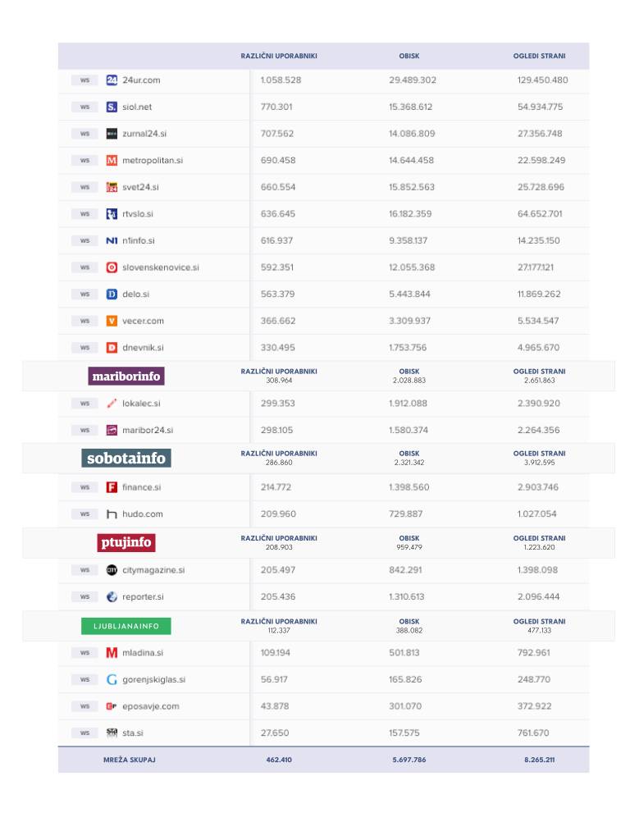Click the rtvslo.si logo icon

pyautogui.click(x=112, y=214)
